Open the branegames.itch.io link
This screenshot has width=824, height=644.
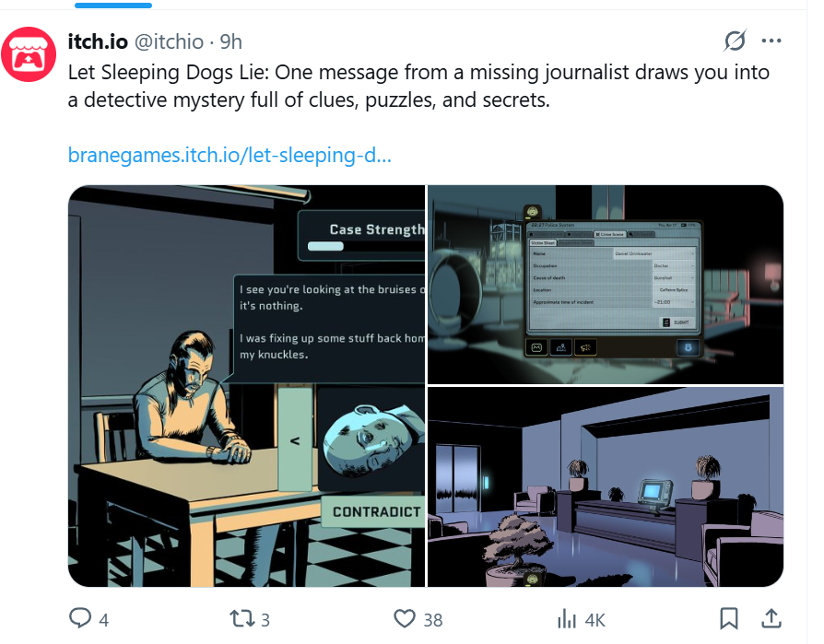click(x=230, y=155)
